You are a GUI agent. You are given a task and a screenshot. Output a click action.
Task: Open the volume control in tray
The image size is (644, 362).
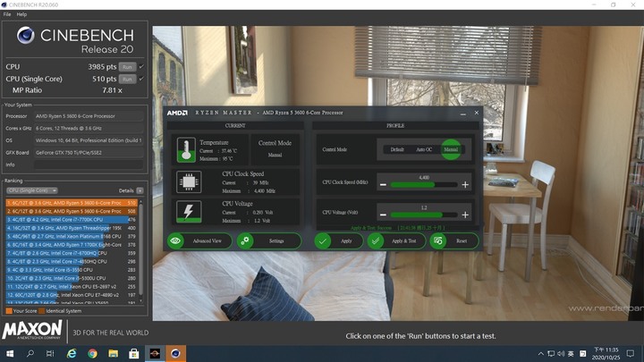tap(561, 353)
